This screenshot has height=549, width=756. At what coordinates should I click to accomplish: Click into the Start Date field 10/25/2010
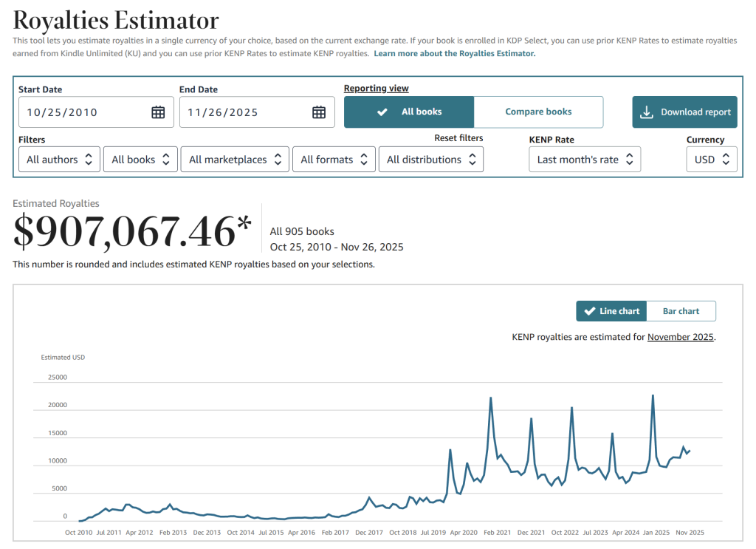pyautogui.click(x=81, y=112)
